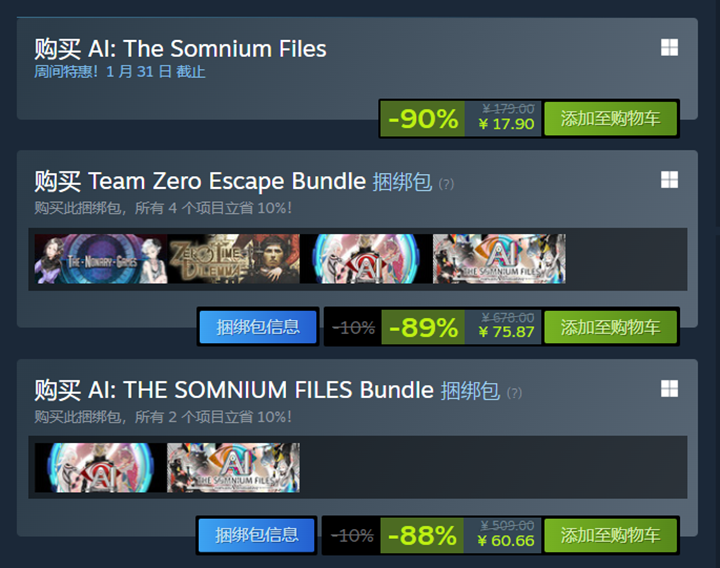Open 捆绑包信息 for the ¥60.66 bundle
720x568 pixels.
click(257, 535)
